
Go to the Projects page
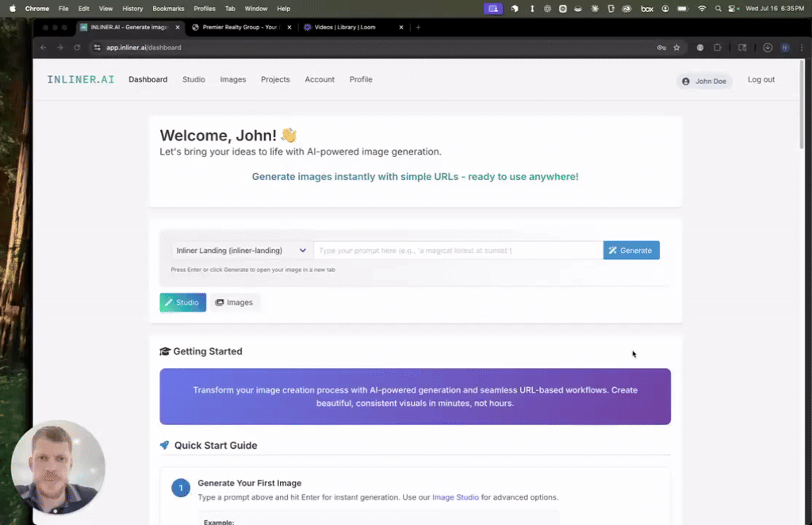coord(275,79)
